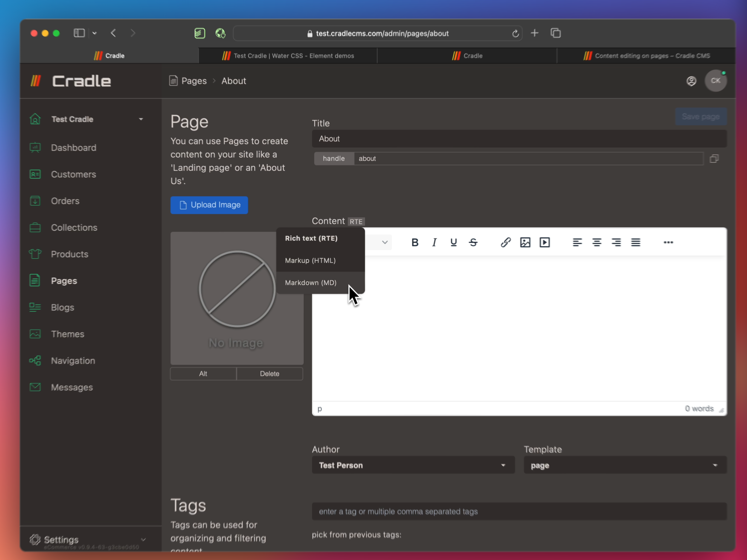Click the Upload Image button
The height and width of the screenshot is (560, 747).
pyautogui.click(x=209, y=205)
